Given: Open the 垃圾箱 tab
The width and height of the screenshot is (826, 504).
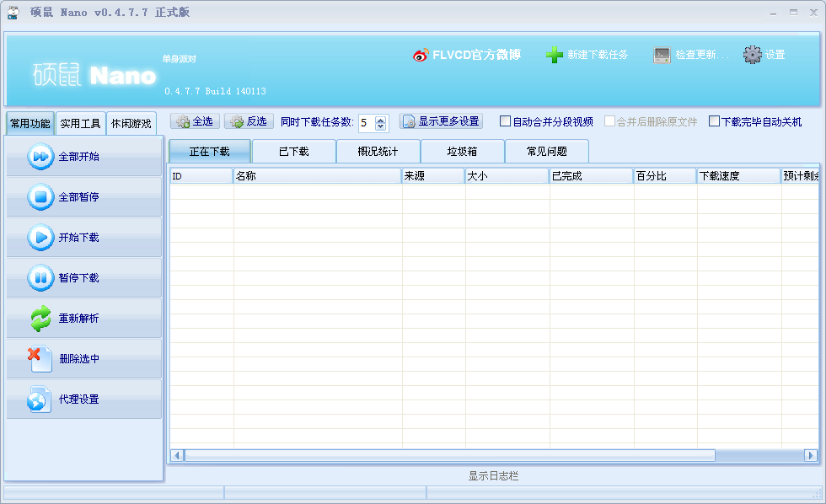Looking at the screenshot, I should point(463,152).
